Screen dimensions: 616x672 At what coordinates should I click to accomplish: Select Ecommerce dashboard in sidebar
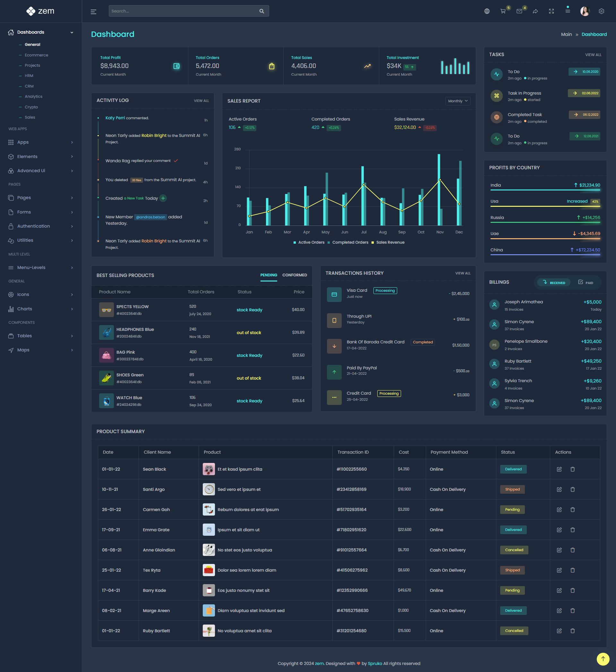[x=36, y=55]
